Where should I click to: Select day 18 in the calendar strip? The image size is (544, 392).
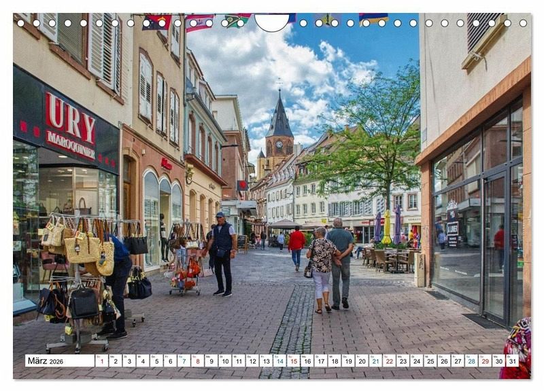(335, 361)
